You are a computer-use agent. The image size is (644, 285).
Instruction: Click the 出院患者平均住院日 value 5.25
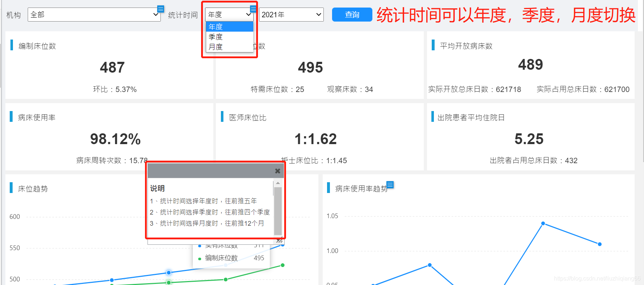click(529, 139)
